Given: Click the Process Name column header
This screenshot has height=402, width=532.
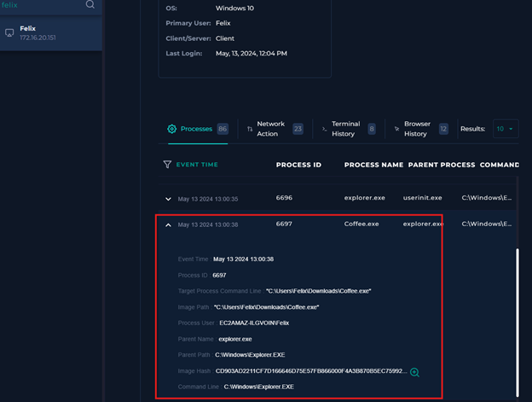Looking at the screenshot, I should pyautogui.click(x=373, y=165).
